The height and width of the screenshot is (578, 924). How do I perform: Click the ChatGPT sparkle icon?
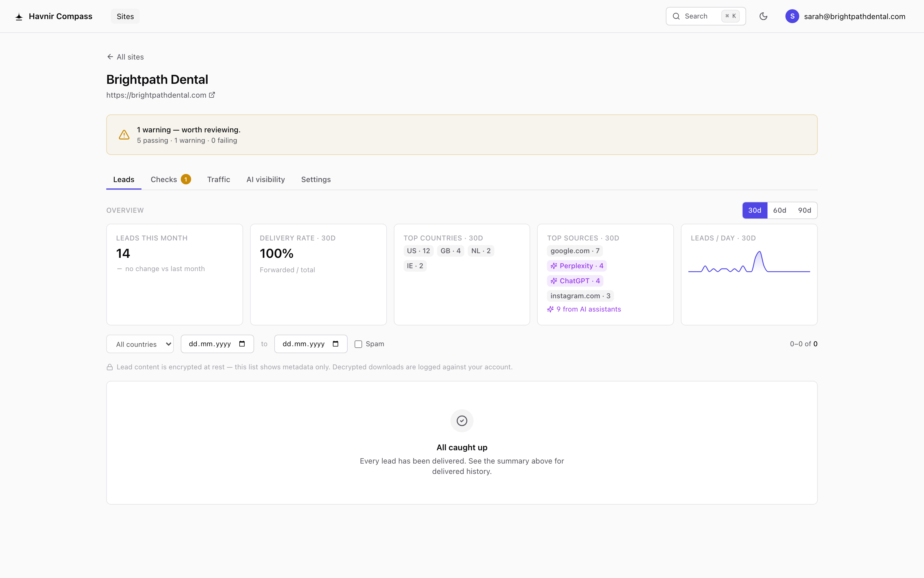554,281
